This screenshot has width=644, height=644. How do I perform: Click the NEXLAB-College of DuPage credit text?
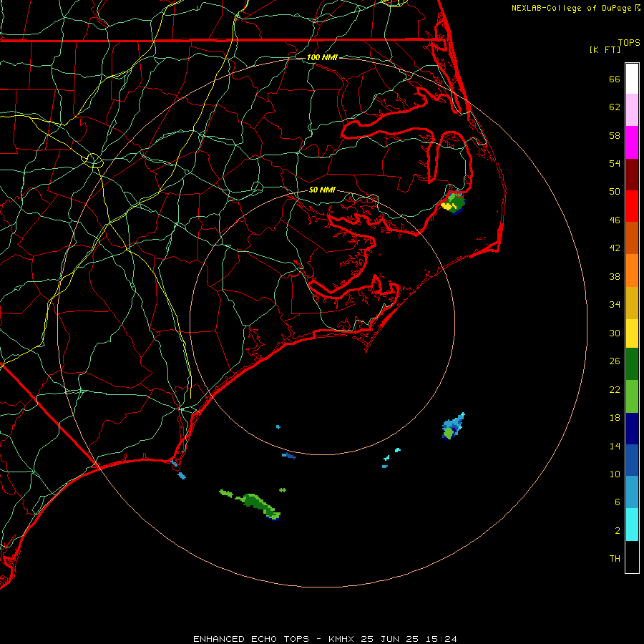tap(575, 8)
